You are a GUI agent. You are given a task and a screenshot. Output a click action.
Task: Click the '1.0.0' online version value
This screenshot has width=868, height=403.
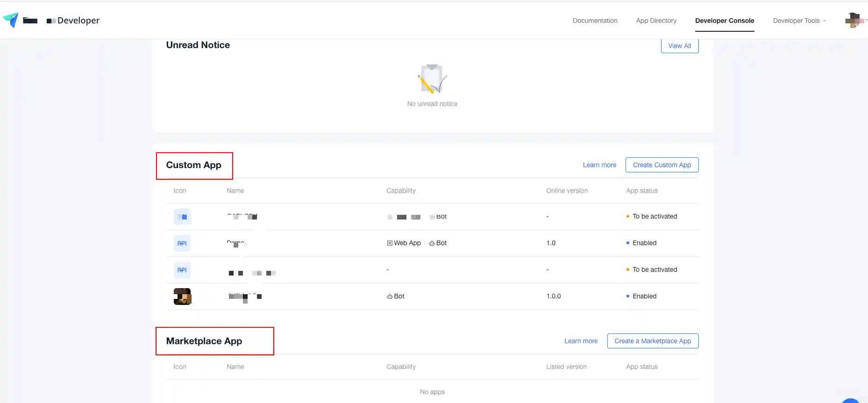[x=554, y=296]
